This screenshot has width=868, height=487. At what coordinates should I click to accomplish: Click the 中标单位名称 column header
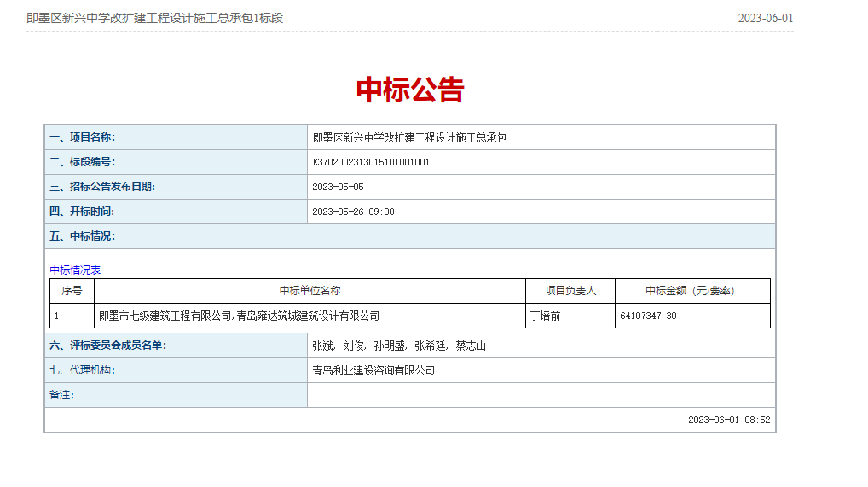[310, 291]
